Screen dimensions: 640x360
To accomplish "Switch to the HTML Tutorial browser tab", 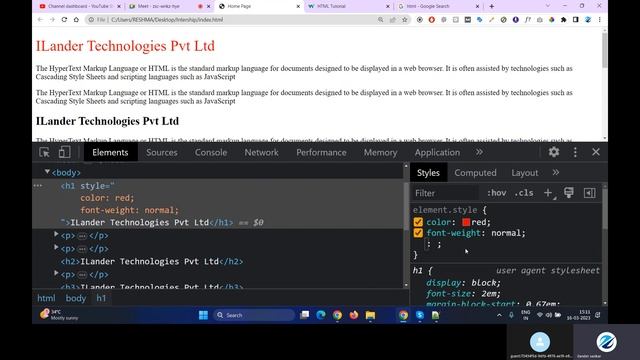I will (348, 6).
